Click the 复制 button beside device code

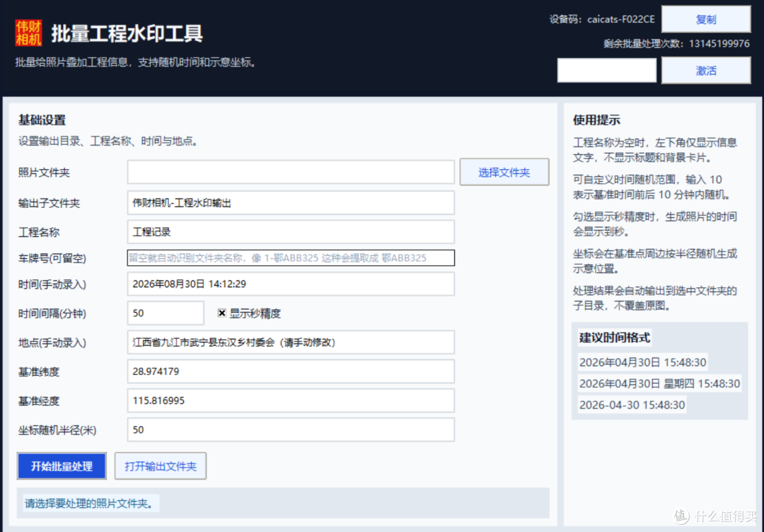point(705,20)
